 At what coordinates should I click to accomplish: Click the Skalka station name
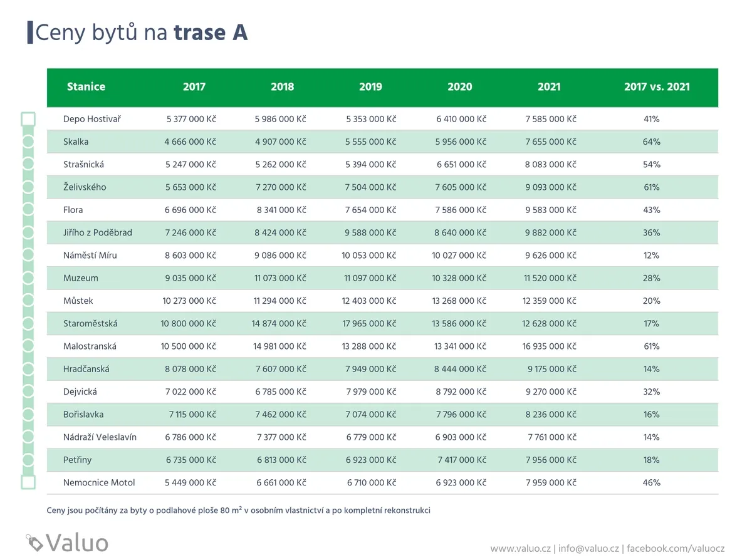point(76,142)
